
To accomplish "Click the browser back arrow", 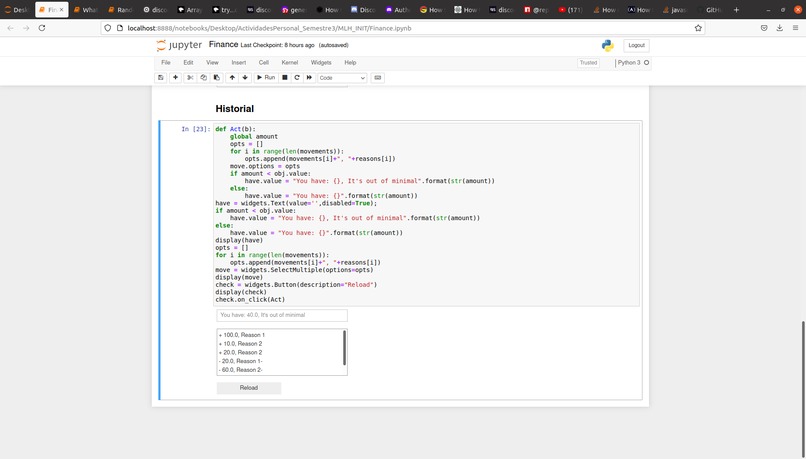I will point(10,28).
